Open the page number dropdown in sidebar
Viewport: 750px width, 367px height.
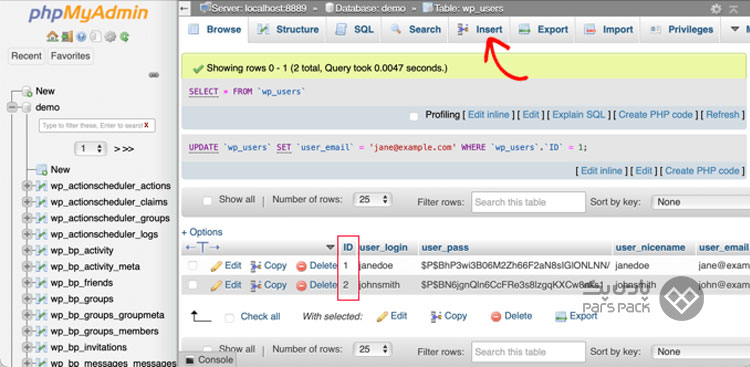point(91,149)
